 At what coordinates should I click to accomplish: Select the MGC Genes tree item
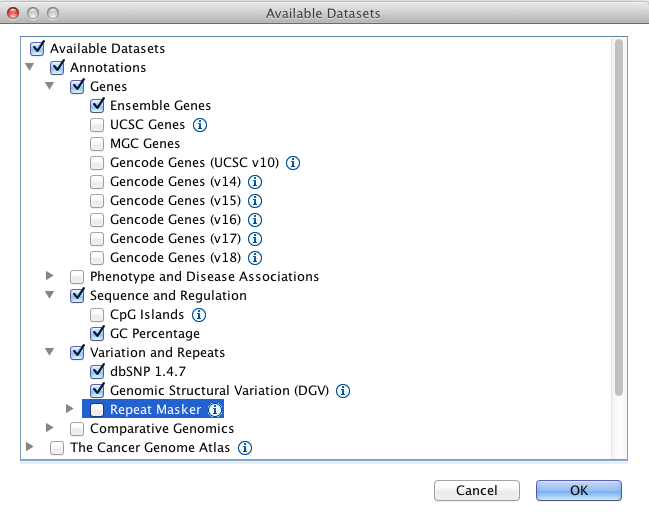pyautogui.click(x=145, y=144)
